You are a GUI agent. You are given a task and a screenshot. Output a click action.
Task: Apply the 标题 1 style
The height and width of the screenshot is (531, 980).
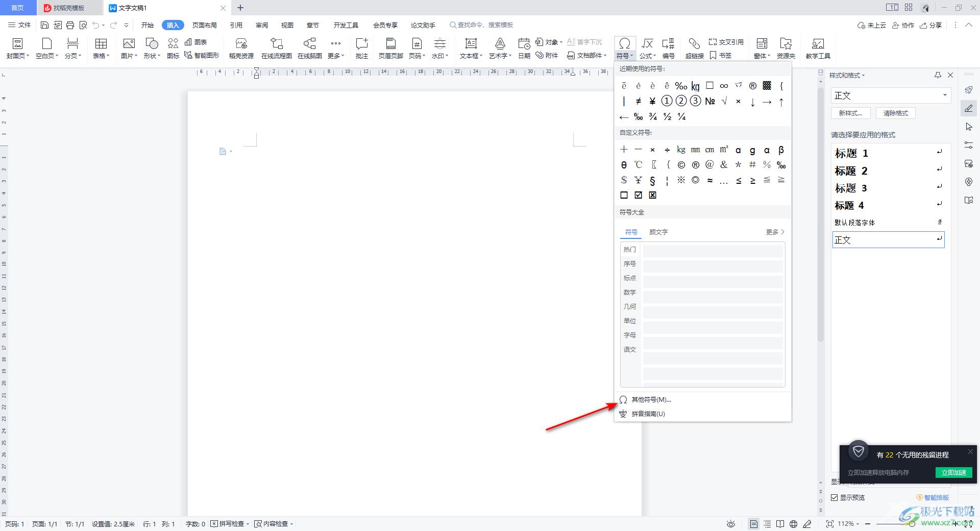tap(888, 153)
